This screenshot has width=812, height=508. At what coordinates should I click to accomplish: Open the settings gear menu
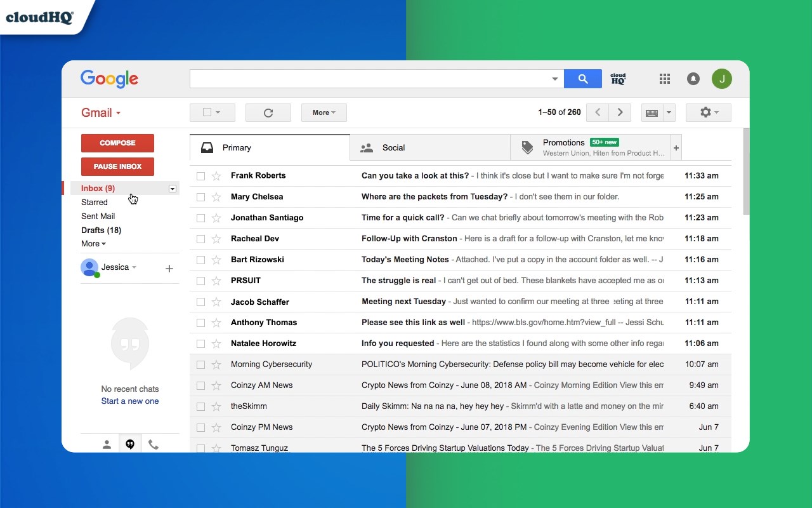[709, 112]
